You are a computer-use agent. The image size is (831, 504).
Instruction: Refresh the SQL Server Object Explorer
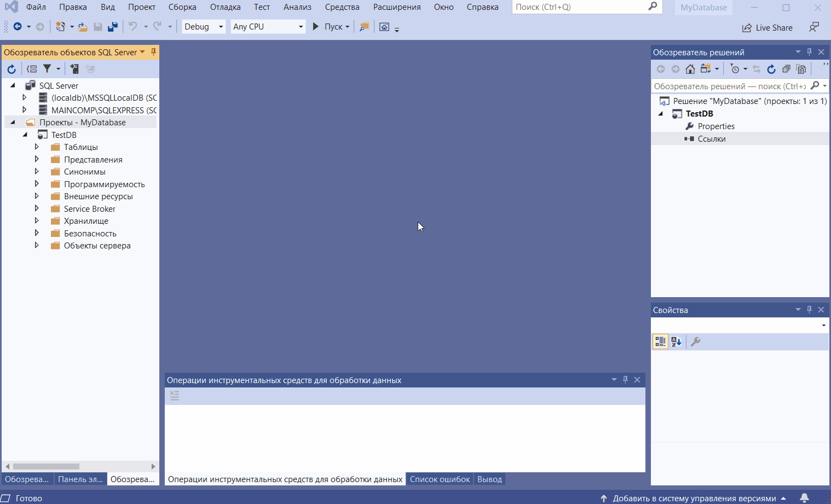(11, 69)
